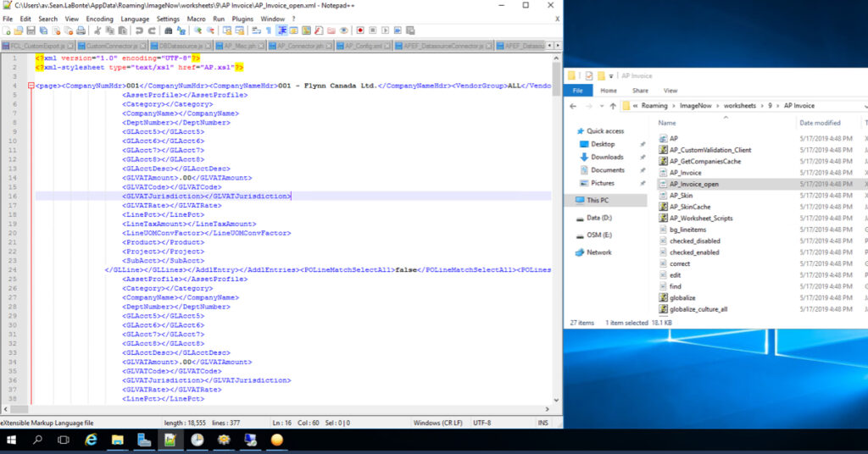Launch Internet Explorer from the taskbar

90,440
